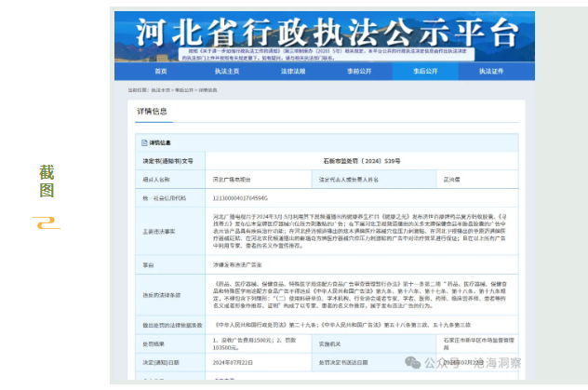
Task: Click the document icon beside 详情信息 table header
Action: coord(144,142)
